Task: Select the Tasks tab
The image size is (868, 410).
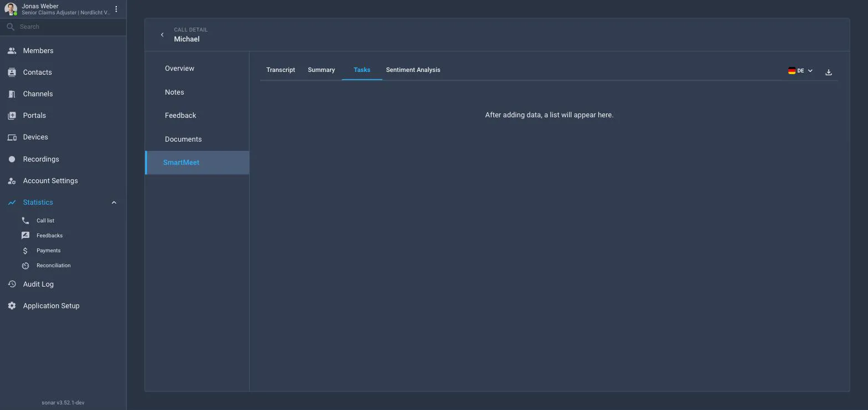Action: tap(362, 70)
